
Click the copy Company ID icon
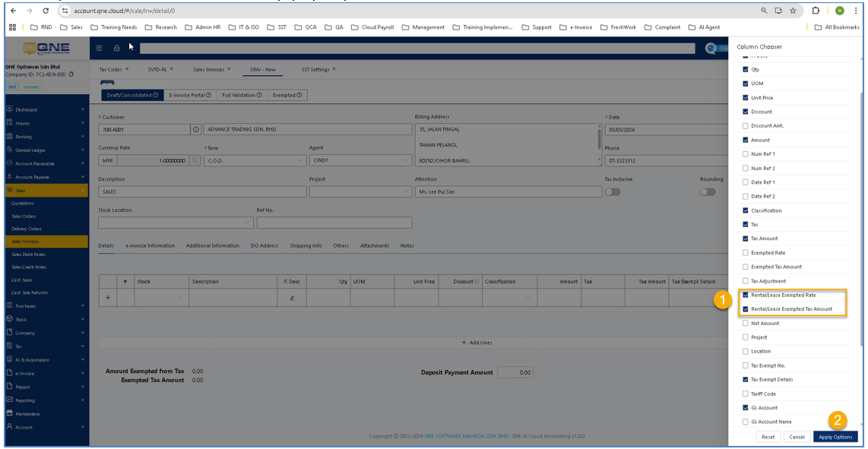(71, 74)
